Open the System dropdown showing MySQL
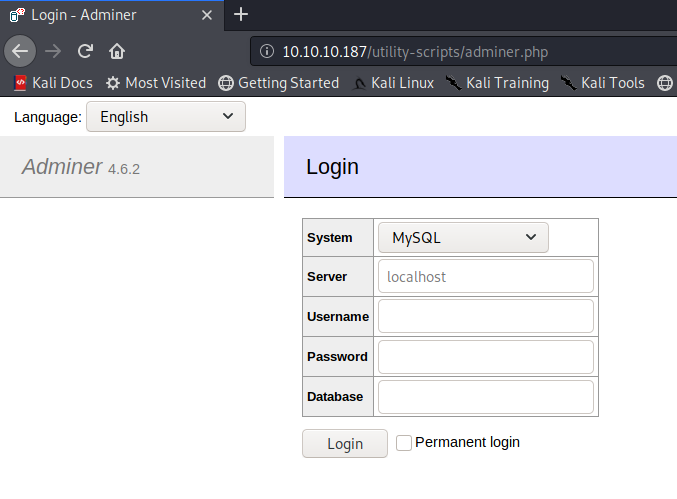The height and width of the screenshot is (499, 677). point(463,238)
